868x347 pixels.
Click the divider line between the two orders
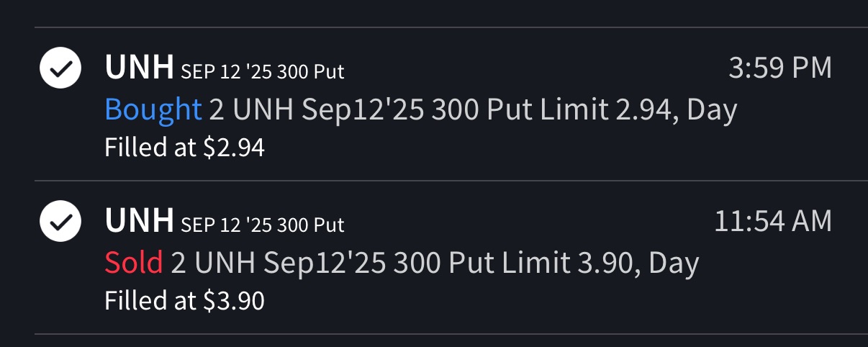[451, 181]
